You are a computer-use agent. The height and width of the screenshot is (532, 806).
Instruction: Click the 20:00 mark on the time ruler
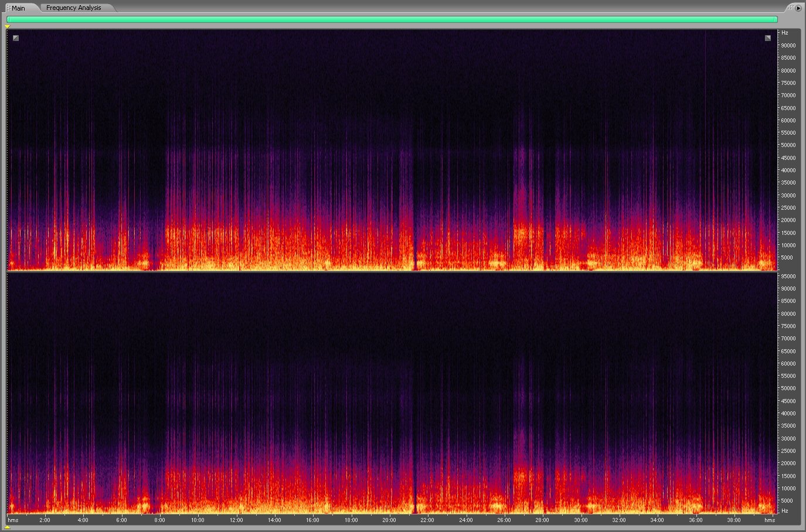coord(389,520)
